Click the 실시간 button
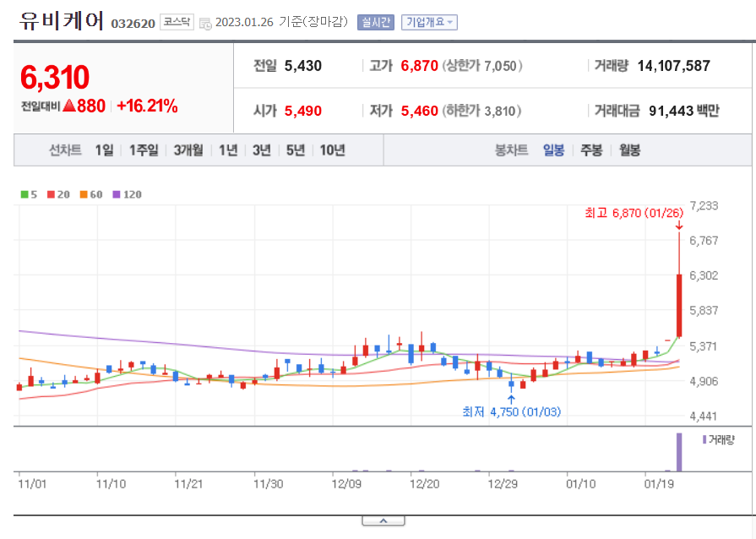 pos(376,22)
